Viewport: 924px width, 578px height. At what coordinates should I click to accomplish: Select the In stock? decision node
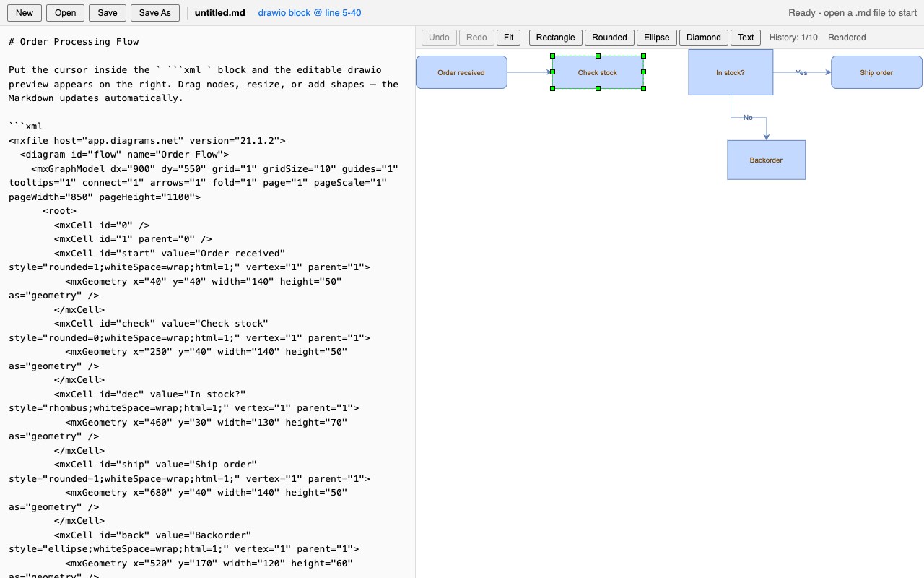coord(731,72)
